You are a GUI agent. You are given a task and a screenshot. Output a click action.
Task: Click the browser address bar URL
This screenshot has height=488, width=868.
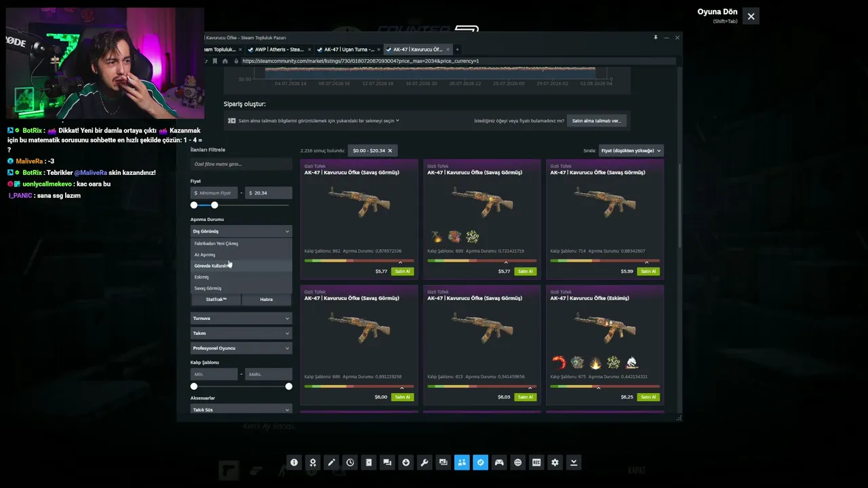point(361,61)
